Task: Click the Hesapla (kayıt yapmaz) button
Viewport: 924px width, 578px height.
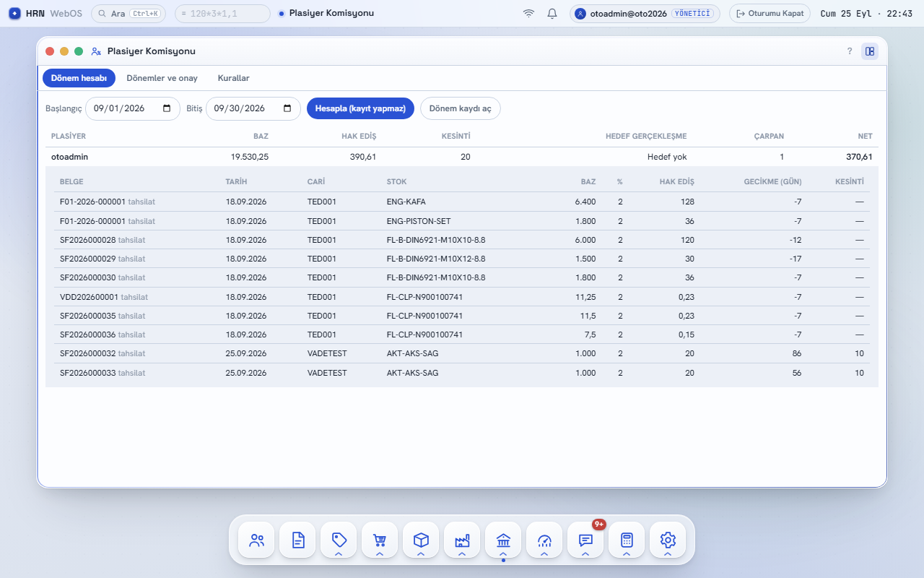Action: coord(360,108)
